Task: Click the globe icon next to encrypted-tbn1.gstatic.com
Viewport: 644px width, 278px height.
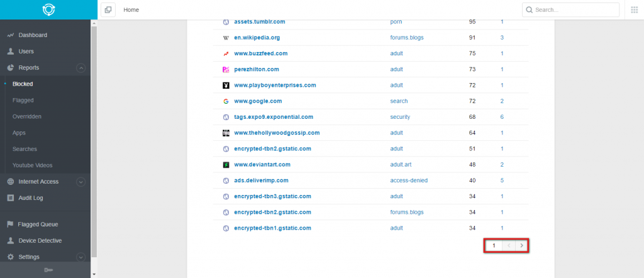Action: (x=226, y=228)
